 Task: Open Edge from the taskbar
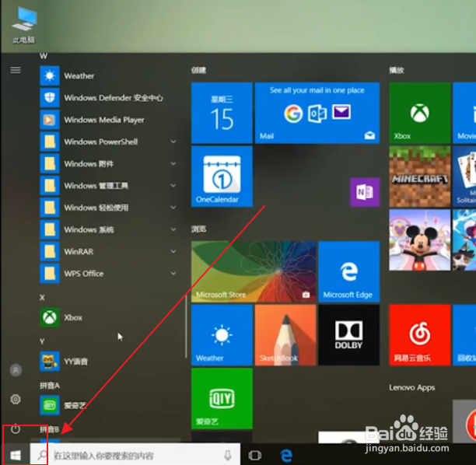pyautogui.click(x=286, y=456)
